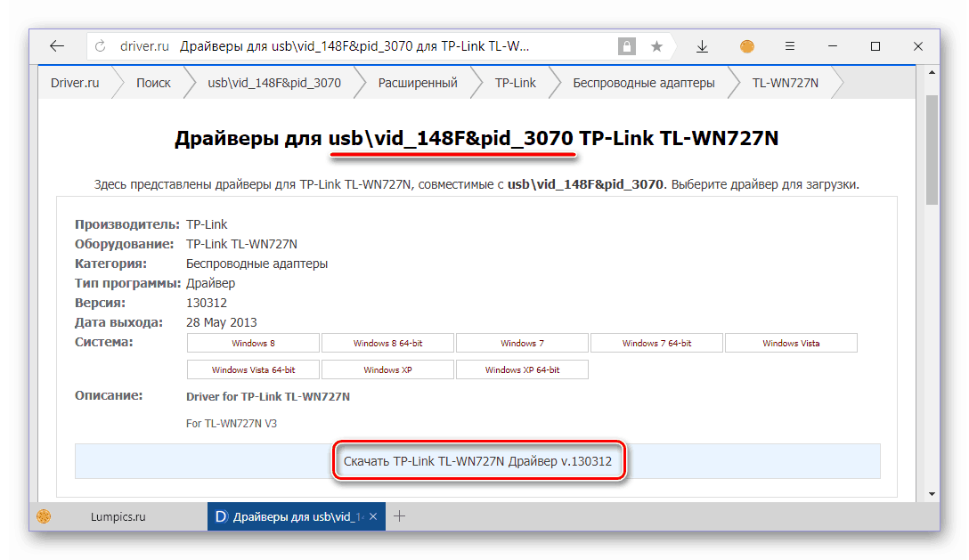
Task: Click the Беспроводные адаптеры category value
Action: click(256, 264)
